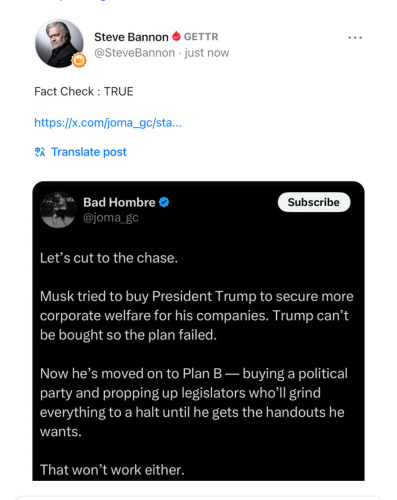Open the three-dot more options menu
The height and width of the screenshot is (500, 397).
[x=355, y=37]
